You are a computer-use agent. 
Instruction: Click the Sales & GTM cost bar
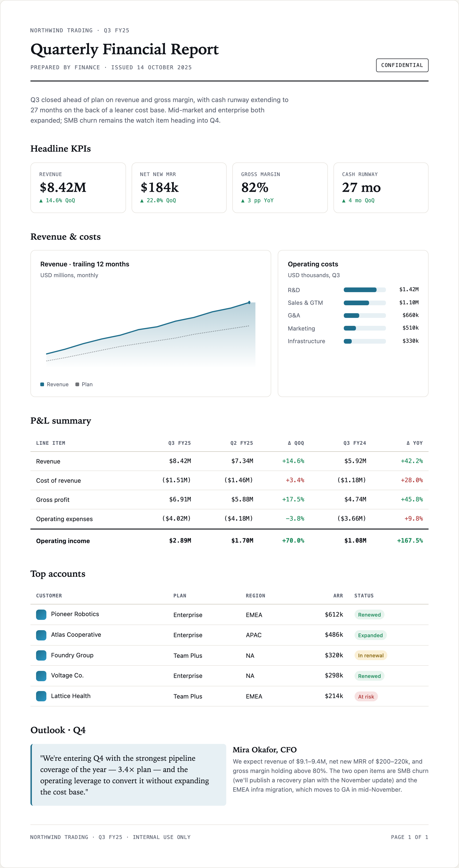click(365, 303)
